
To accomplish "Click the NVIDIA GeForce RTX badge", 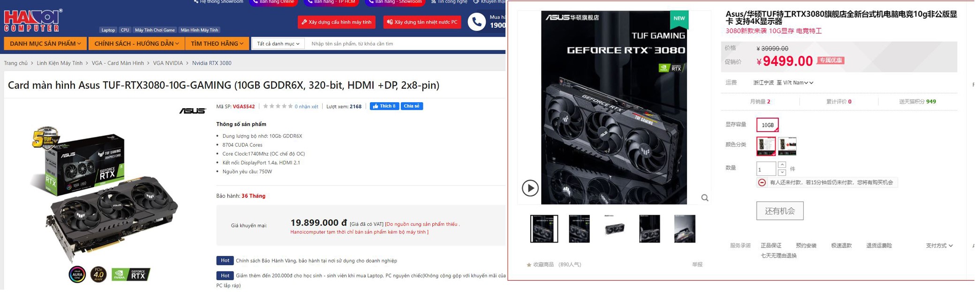I will 132,276.
